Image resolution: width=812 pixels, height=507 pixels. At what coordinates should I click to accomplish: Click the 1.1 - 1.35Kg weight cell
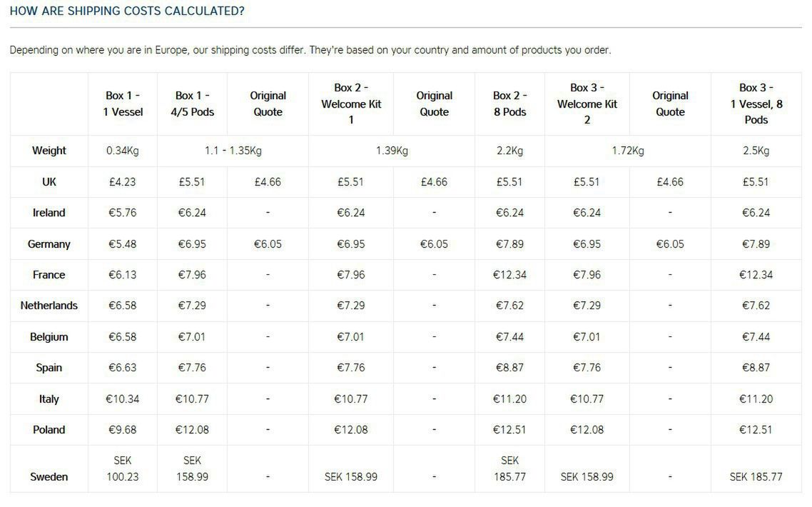click(233, 151)
